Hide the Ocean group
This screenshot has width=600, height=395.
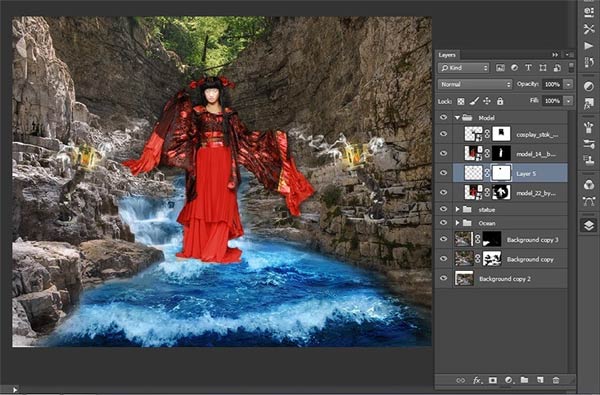click(x=443, y=222)
